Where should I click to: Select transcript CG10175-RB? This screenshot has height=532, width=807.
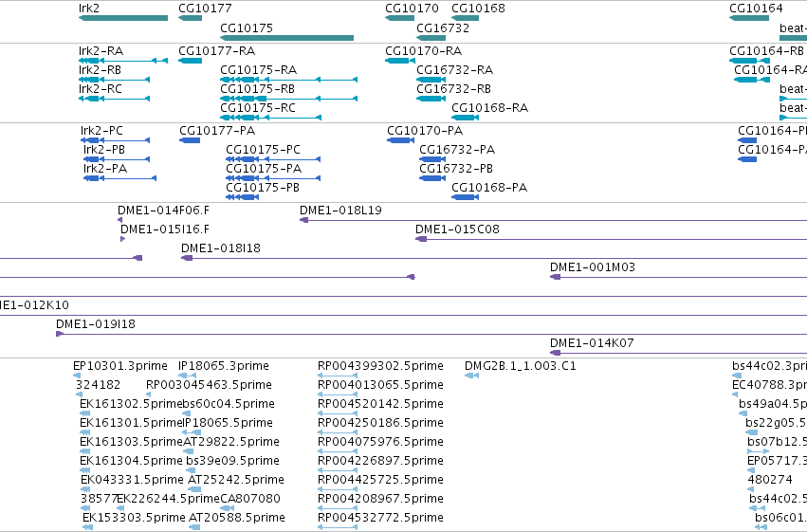pos(288,99)
